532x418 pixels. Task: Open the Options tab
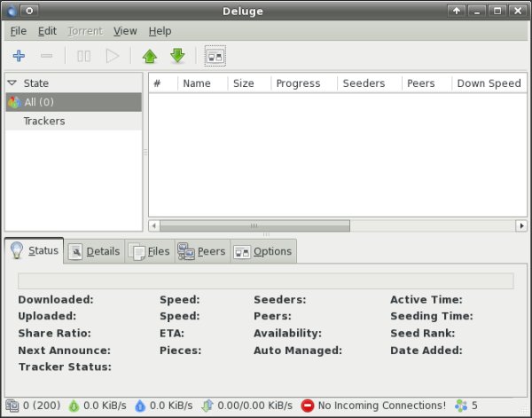[262, 251]
